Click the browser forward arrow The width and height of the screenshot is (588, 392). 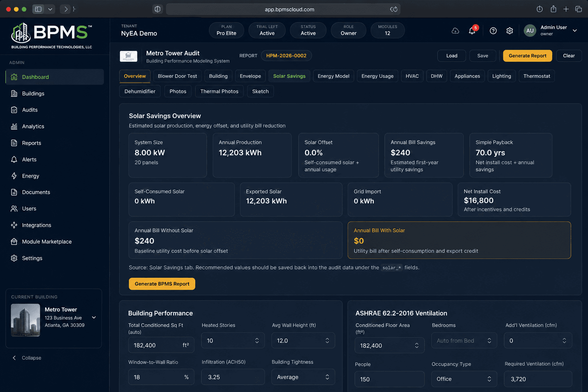[66, 9]
